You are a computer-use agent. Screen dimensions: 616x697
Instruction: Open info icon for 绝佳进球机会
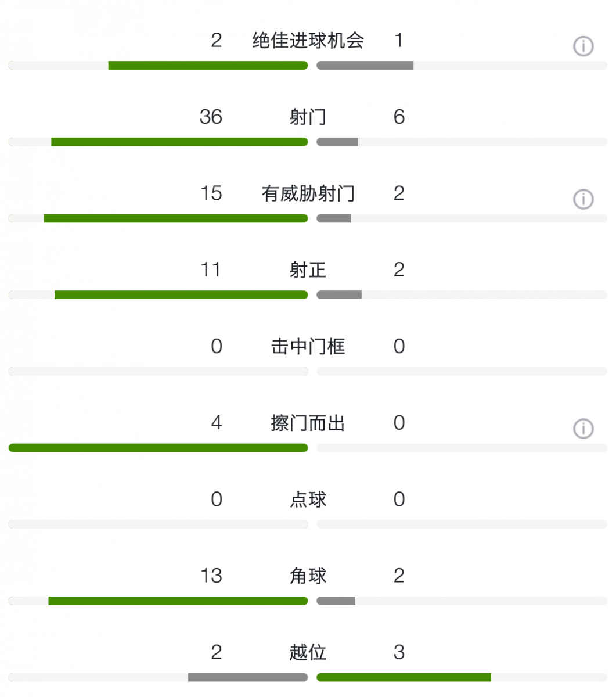[x=583, y=46]
